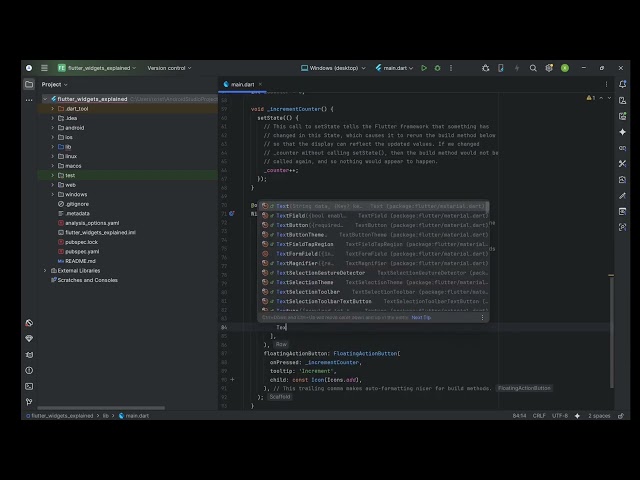The height and width of the screenshot is (480, 640).
Task: Select TextButton completion suggestion
Action: click(x=373, y=225)
